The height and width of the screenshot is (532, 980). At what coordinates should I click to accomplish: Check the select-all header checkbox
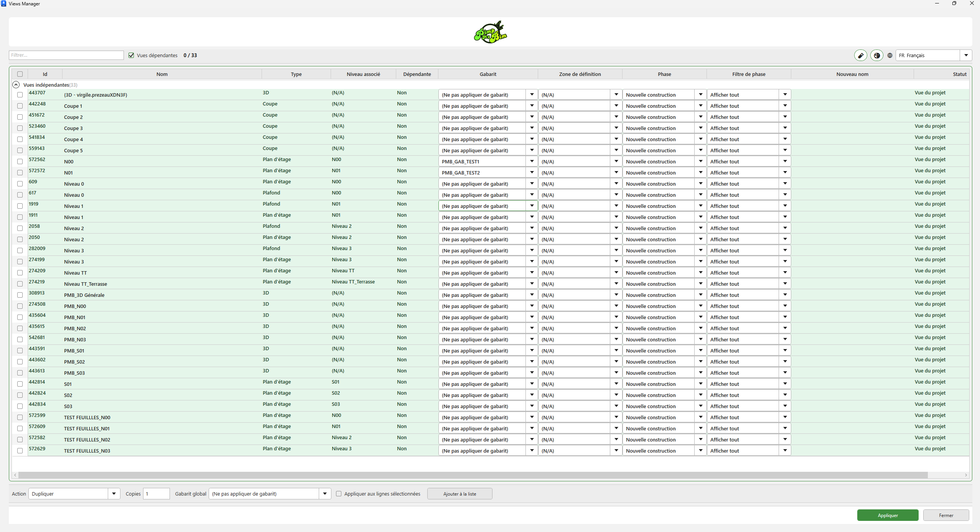[x=20, y=74]
